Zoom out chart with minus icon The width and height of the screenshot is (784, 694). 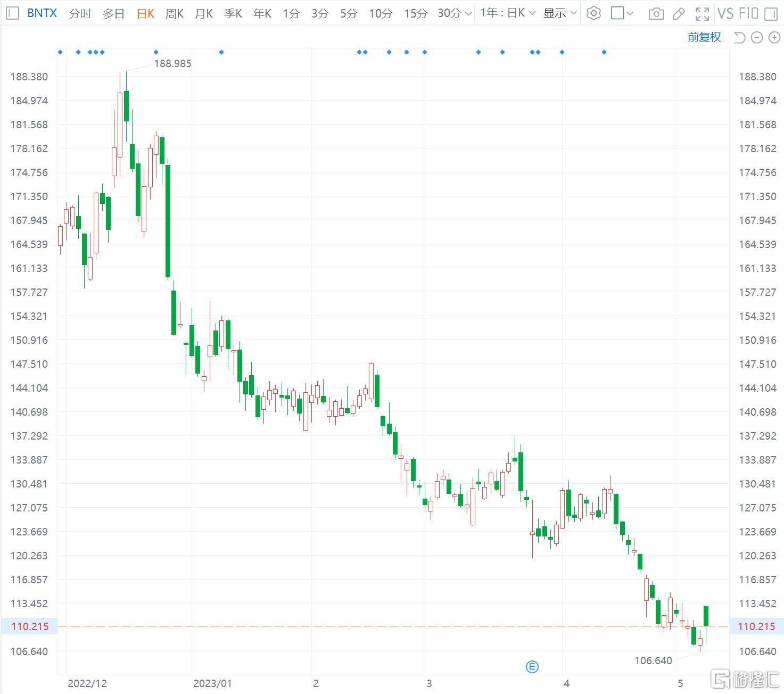(x=757, y=37)
